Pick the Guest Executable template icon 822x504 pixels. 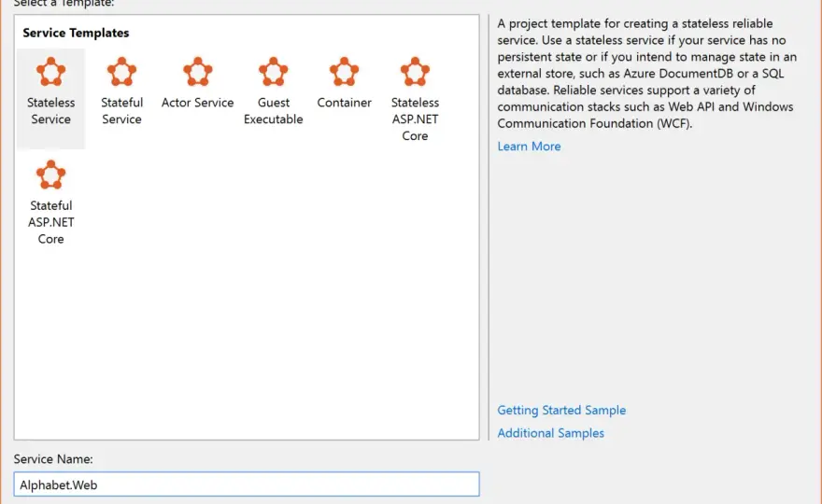273,72
